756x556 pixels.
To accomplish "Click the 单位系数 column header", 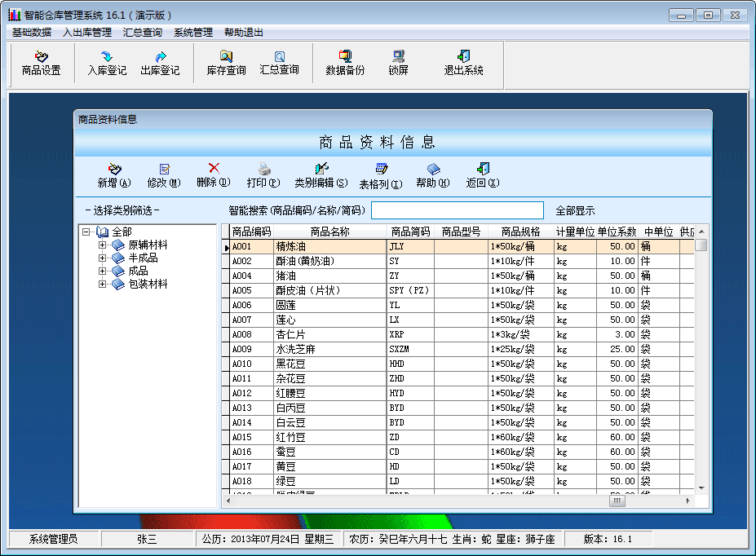I will coord(617,232).
